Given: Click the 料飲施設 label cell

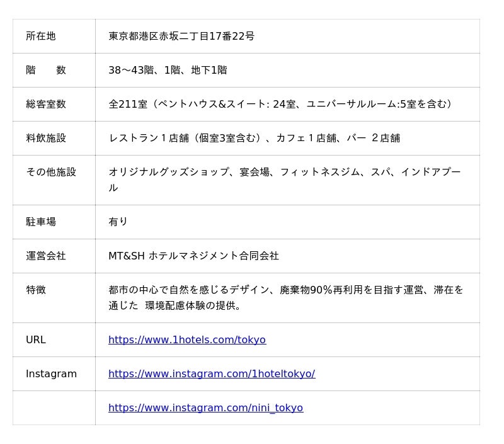Looking at the screenshot, I should coord(46,139).
